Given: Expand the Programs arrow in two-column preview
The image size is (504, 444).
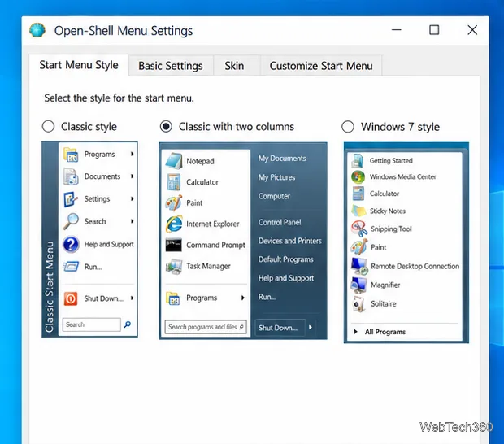Looking at the screenshot, I should click(243, 298).
